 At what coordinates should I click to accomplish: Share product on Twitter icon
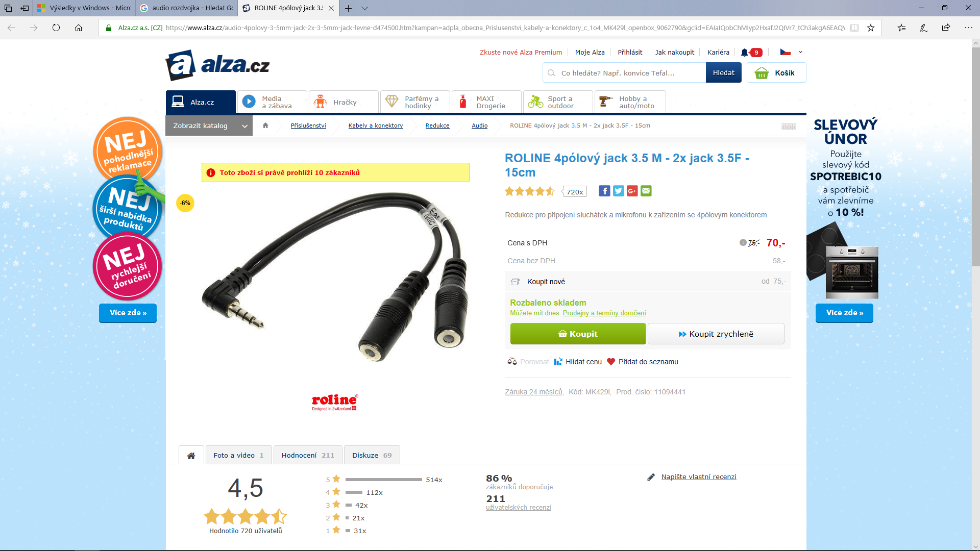point(618,191)
